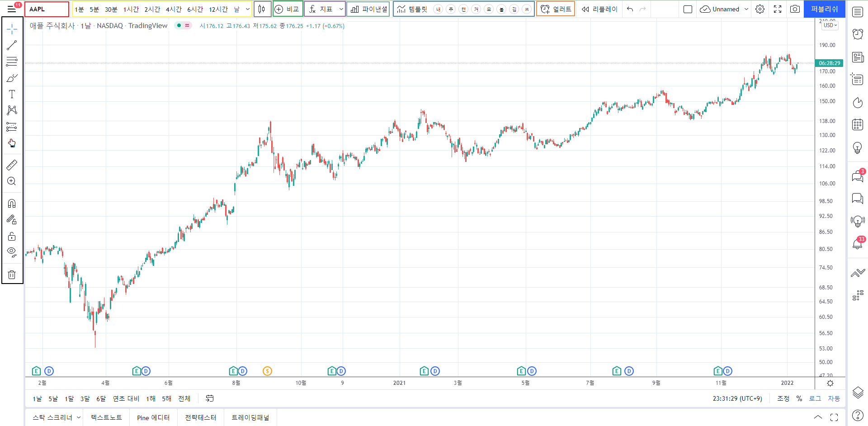This screenshot has height=426, width=868.
Task: Maximize the bottom panel
Action: 834,417
